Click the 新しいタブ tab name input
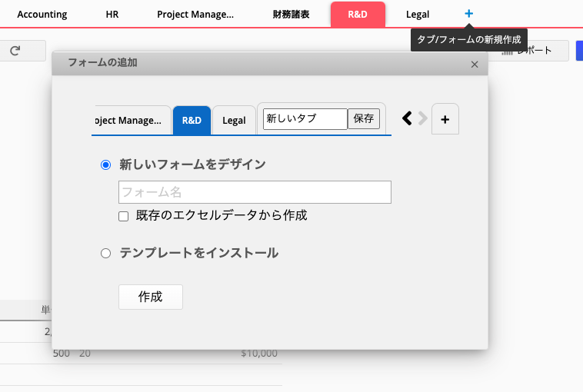The image size is (583, 392). (305, 118)
